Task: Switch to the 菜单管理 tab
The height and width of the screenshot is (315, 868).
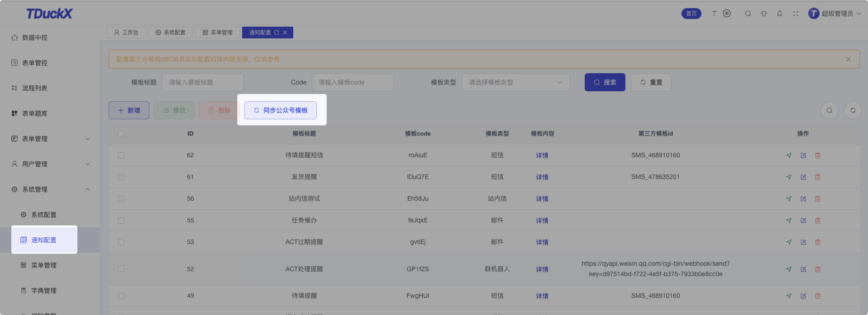Action: (x=218, y=33)
